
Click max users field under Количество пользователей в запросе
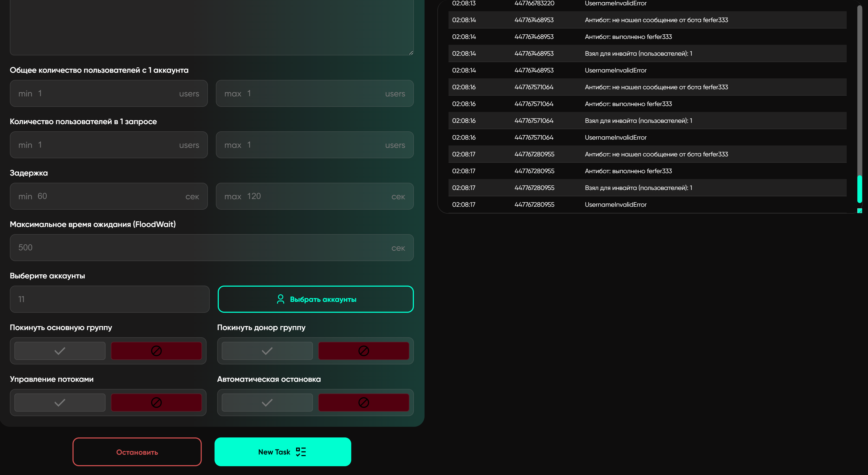tap(315, 145)
